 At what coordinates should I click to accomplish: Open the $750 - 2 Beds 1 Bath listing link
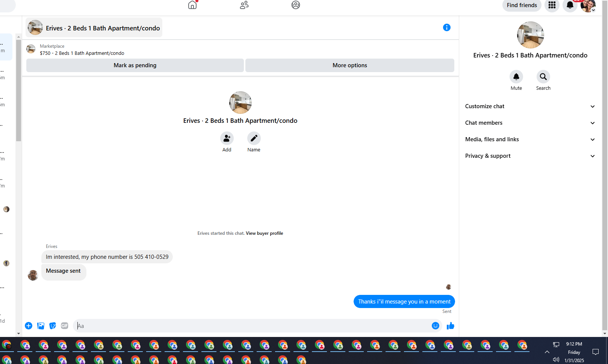[x=82, y=53]
